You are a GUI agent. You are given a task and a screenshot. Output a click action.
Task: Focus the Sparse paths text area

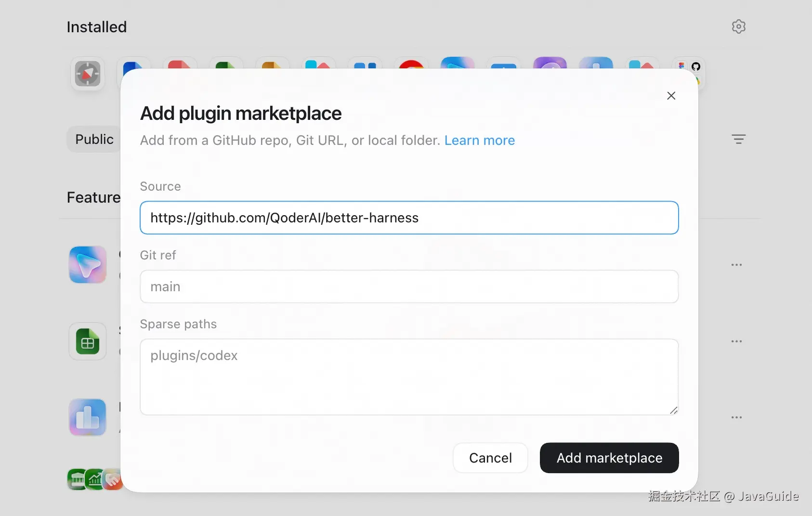tap(409, 377)
